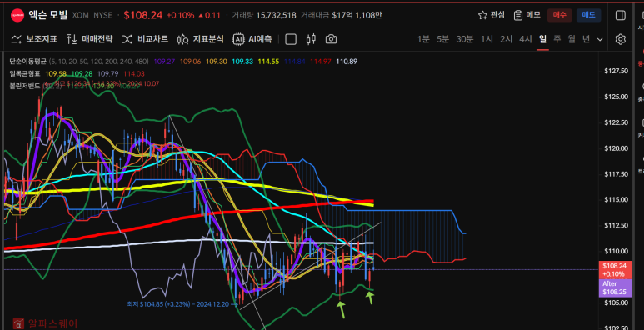Screen dimensions: 644x330
Task: Click the 거래량 15,732,518 volume
Action: pyautogui.click(x=263, y=15)
